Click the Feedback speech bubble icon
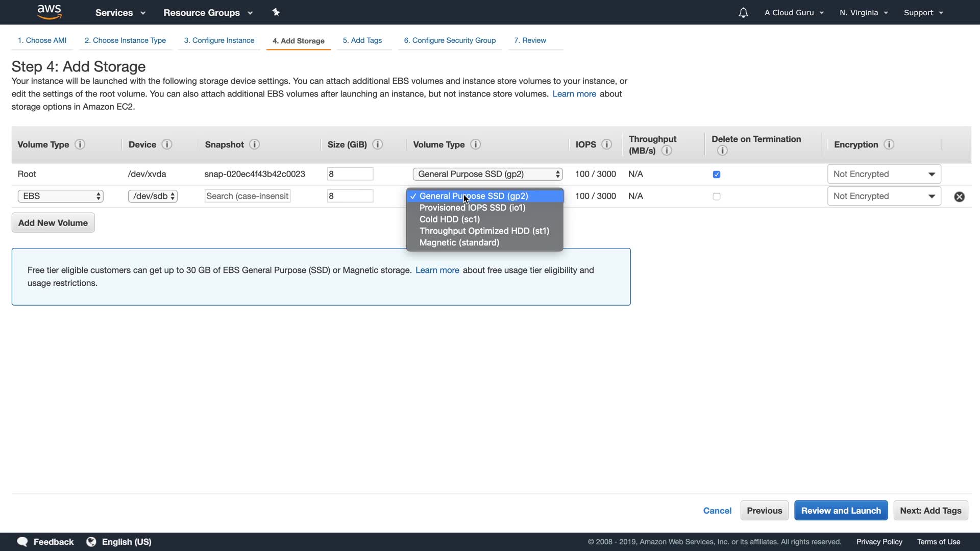The width and height of the screenshot is (980, 551). [x=22, y=542]
